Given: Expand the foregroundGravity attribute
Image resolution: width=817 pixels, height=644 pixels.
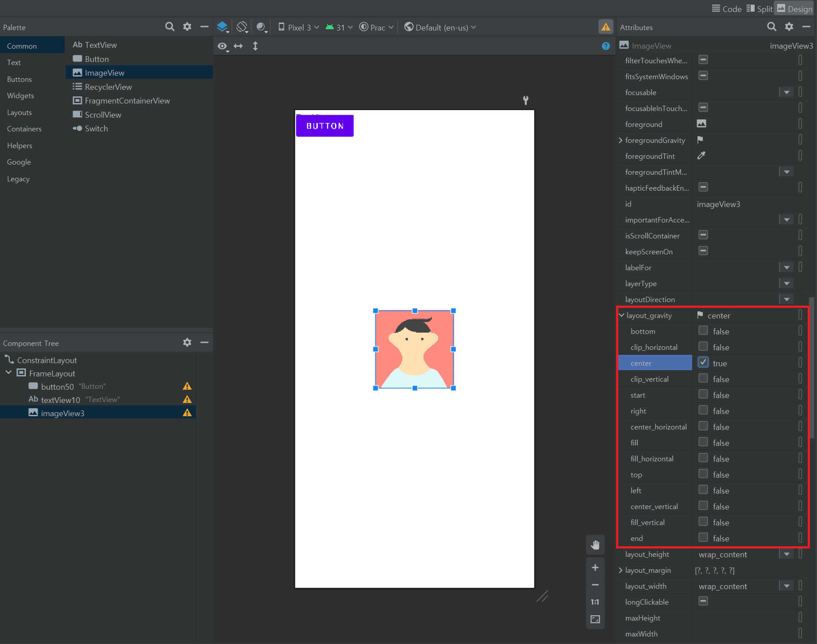Looking at the screenshot, I should [620, 140].
